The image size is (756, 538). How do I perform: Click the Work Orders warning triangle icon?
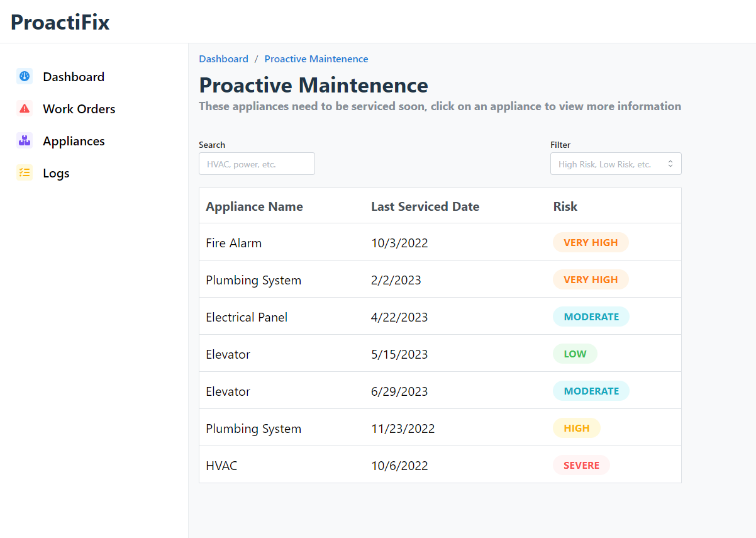(x=25, y=109)
